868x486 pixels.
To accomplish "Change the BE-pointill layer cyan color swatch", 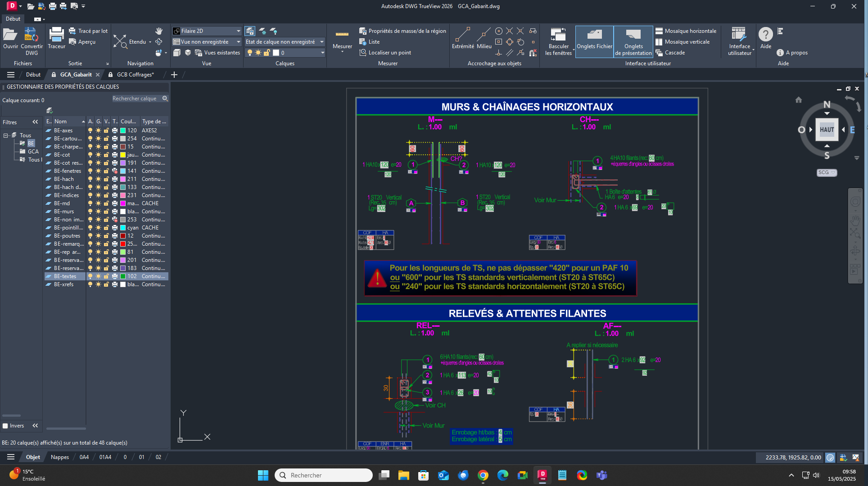I will [122, 228].
